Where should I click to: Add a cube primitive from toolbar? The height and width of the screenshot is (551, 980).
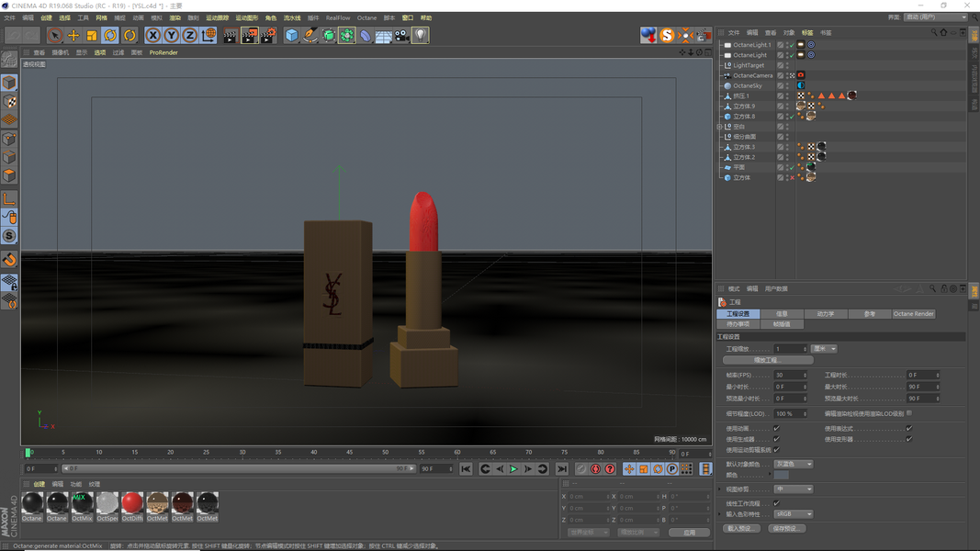pos(291,36)
